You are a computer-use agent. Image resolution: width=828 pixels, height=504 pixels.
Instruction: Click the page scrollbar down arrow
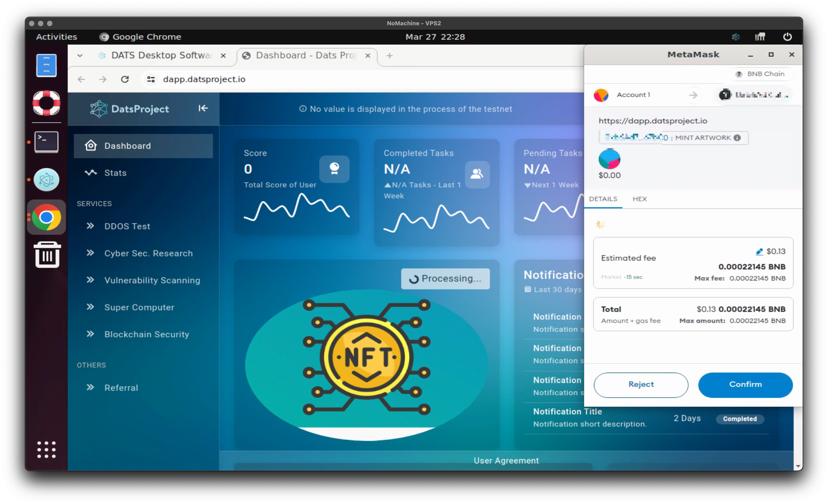click(798, 466)
